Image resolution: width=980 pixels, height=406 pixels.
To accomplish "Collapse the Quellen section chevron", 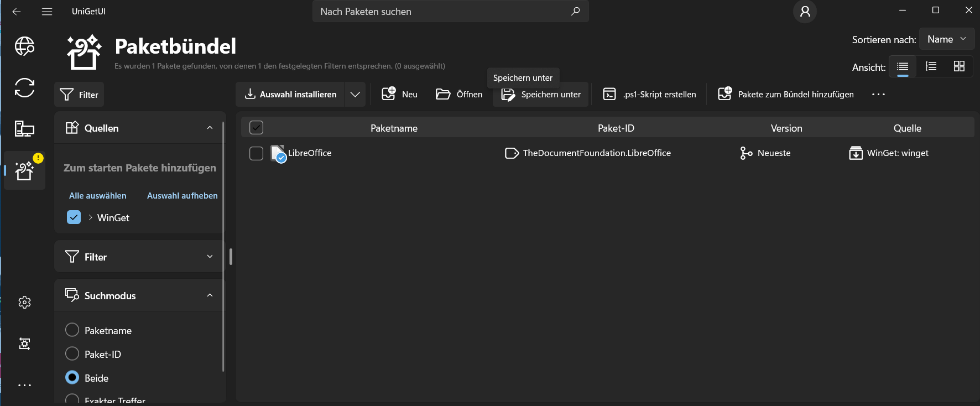I will pyautogui.click(x=210, y=128).
